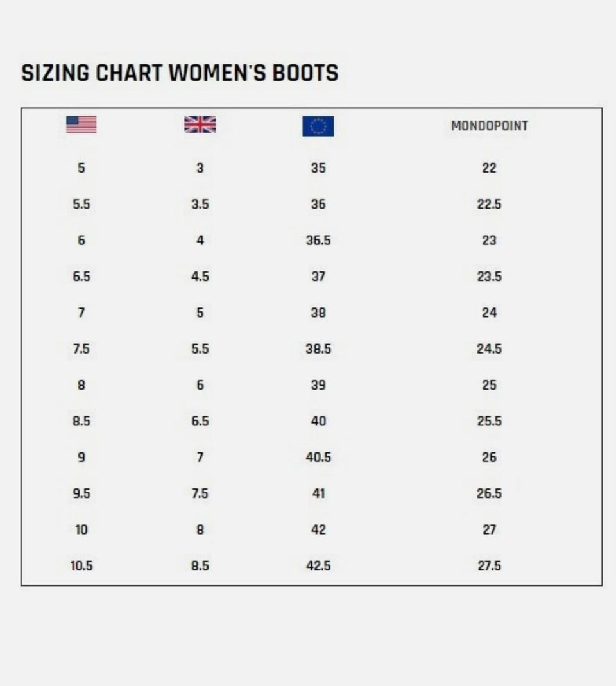
Task: Select US size 7 cell
Action: tap(81, 313)
